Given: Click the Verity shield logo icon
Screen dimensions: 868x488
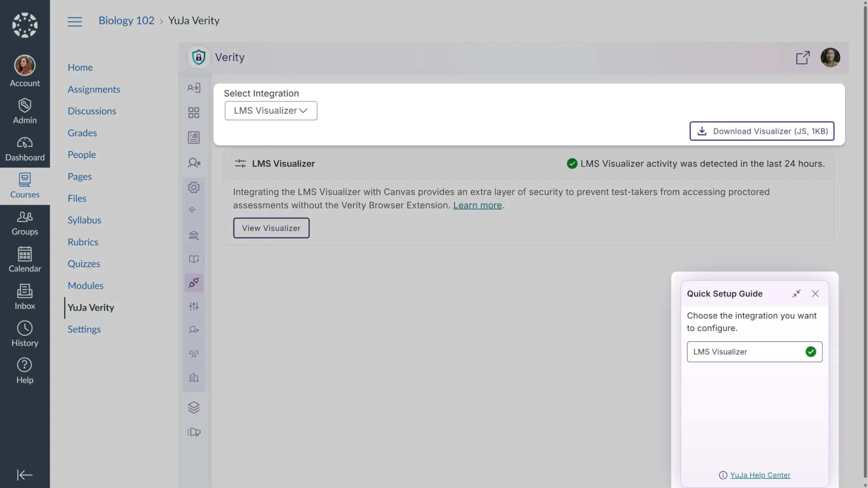Looking at the screenshot, I should pos(199,57).
